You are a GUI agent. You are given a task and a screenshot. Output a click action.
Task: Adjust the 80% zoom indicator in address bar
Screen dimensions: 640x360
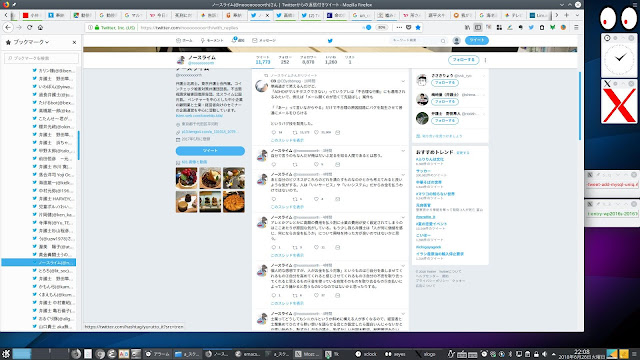point(381,27)
